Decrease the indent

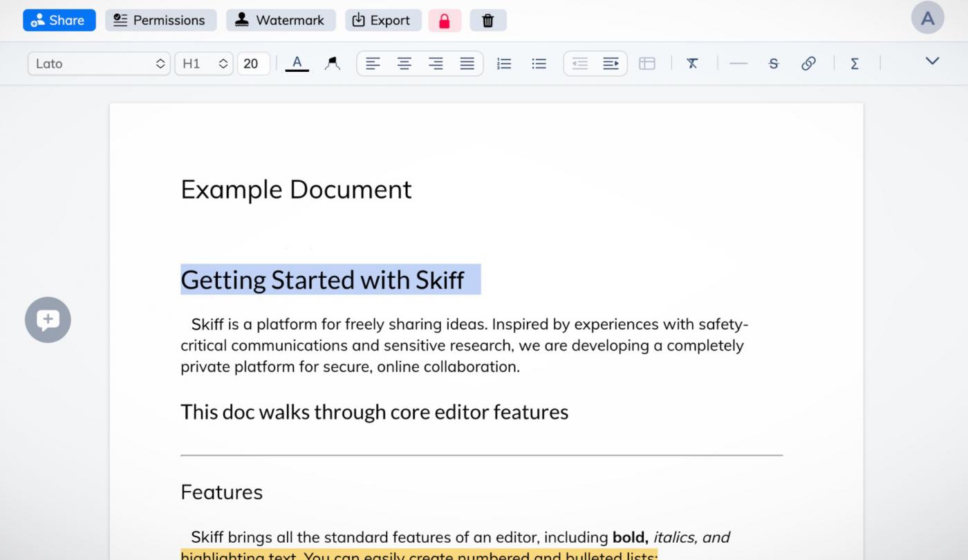click(x=579, y=64)
